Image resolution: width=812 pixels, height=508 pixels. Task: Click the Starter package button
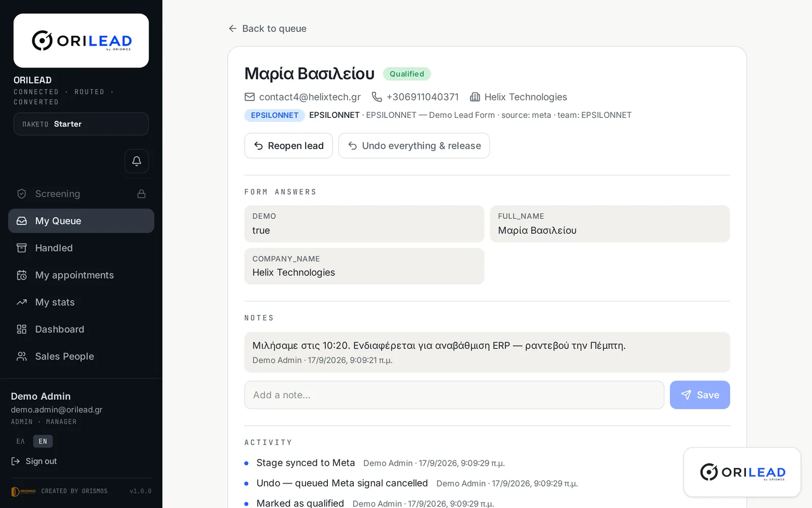tap(81, 124)
